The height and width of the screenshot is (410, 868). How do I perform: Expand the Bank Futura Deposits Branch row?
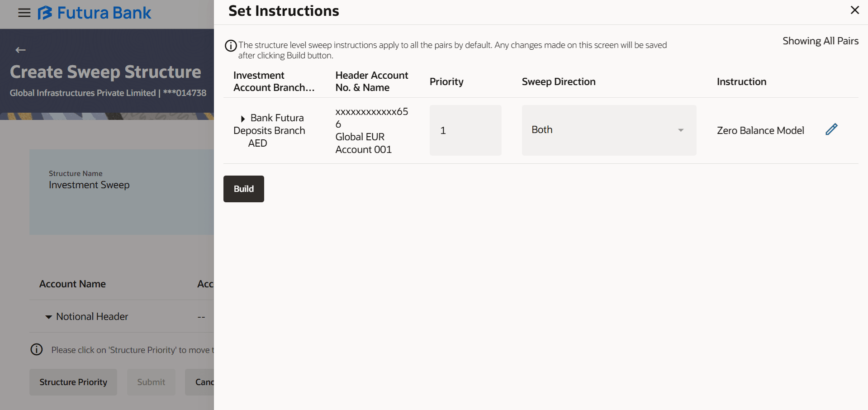(243, 119)
